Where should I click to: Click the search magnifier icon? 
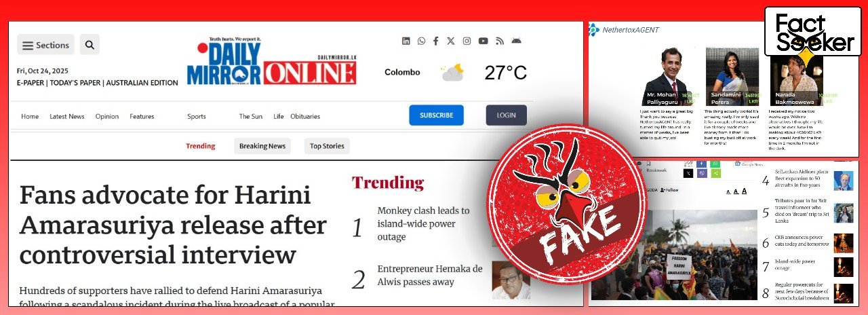pos(90,45)
